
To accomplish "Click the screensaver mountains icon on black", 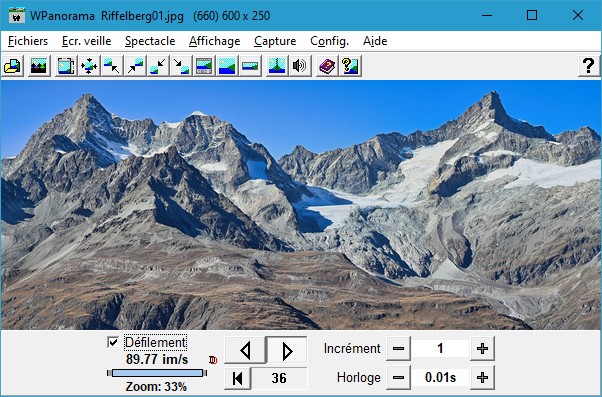I will (39, 66).
